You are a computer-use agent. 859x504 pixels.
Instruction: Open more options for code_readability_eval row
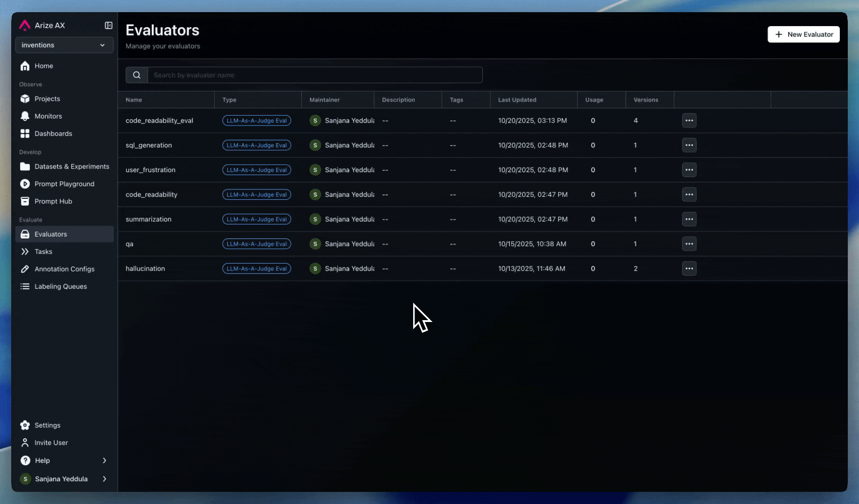click(x=689, y=120)
